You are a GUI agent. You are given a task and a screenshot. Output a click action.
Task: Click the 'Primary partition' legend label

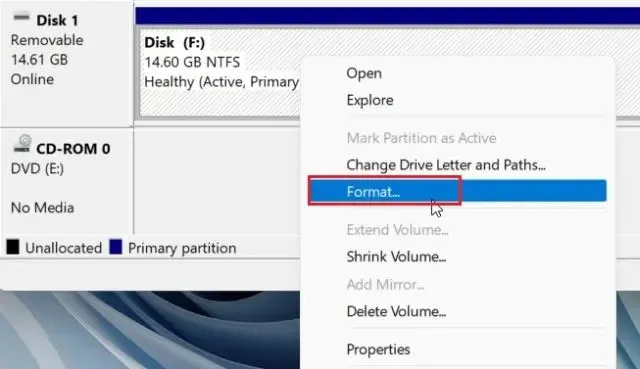pos(182,248)
